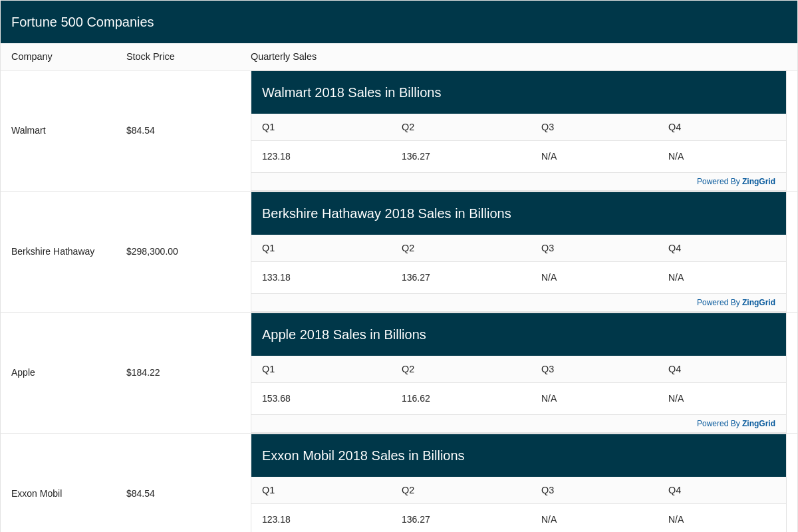Select the Walmart company cell
798x532 pixels.
(x=29, y=130)
